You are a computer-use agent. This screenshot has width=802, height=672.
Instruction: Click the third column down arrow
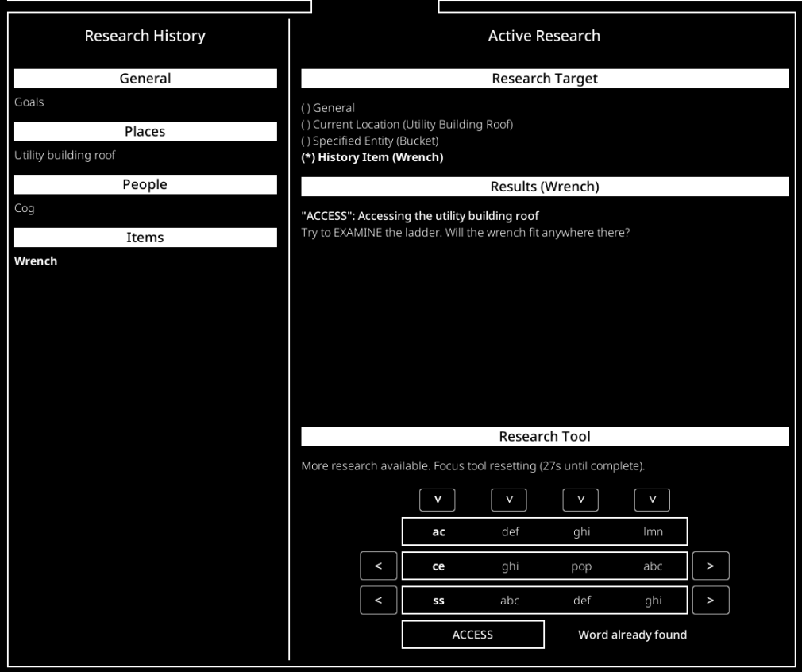[x=580, y=500]
